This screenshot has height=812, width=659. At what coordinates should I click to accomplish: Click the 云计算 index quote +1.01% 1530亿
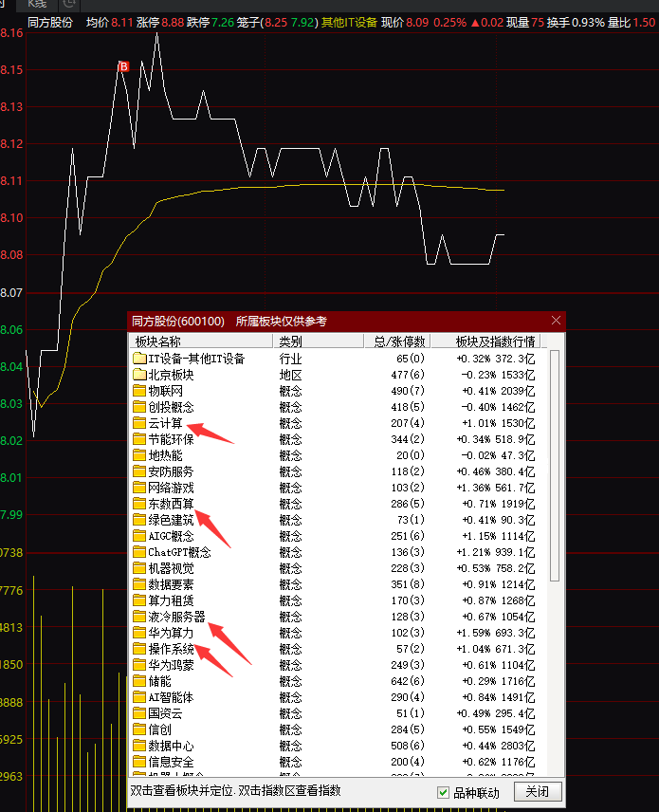pyautogui.click(x=499, y=423)
